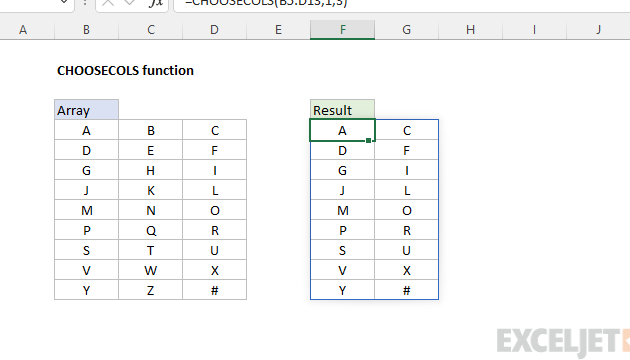The image size is (630, 360).
Task: Select column header D
Action: (x=215, y=30)
